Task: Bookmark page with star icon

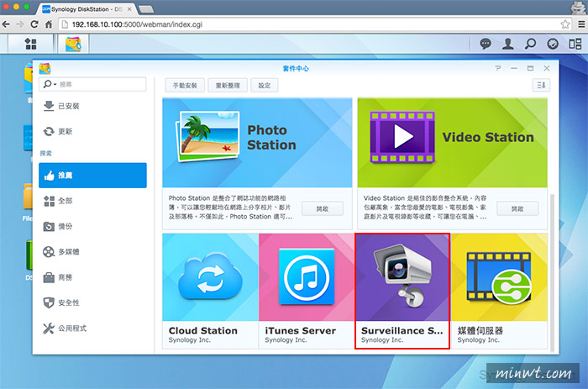Action: (x=565, y=24)
